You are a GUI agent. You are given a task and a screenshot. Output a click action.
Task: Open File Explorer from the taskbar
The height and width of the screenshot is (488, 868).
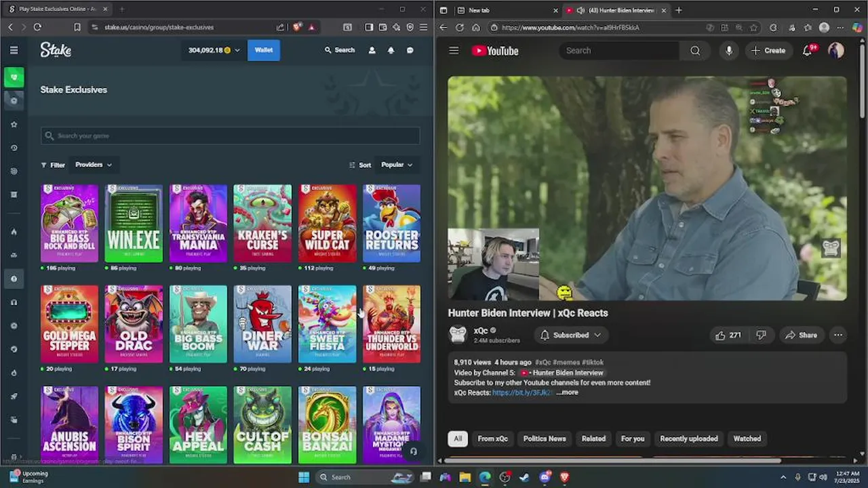pos(465,477)
